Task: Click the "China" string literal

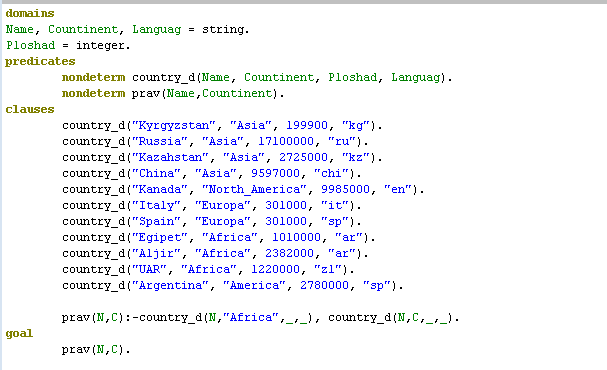Action: coord(156,173)
